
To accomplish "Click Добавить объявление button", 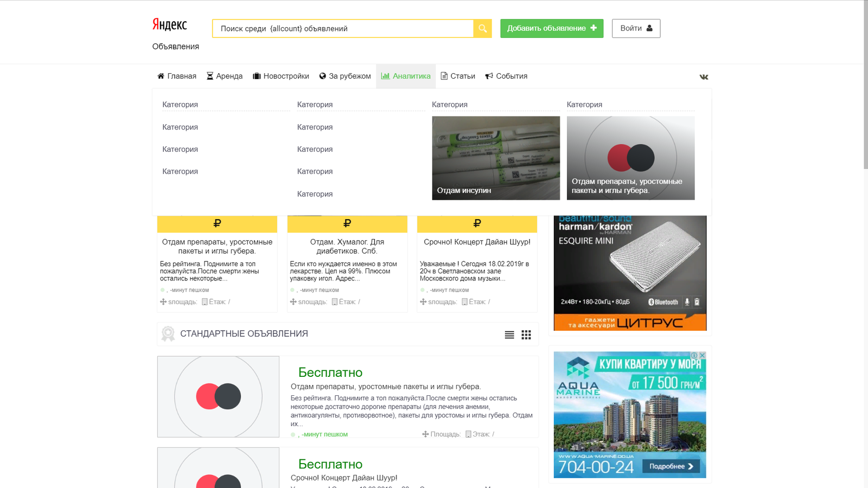I will click(552, 28).
